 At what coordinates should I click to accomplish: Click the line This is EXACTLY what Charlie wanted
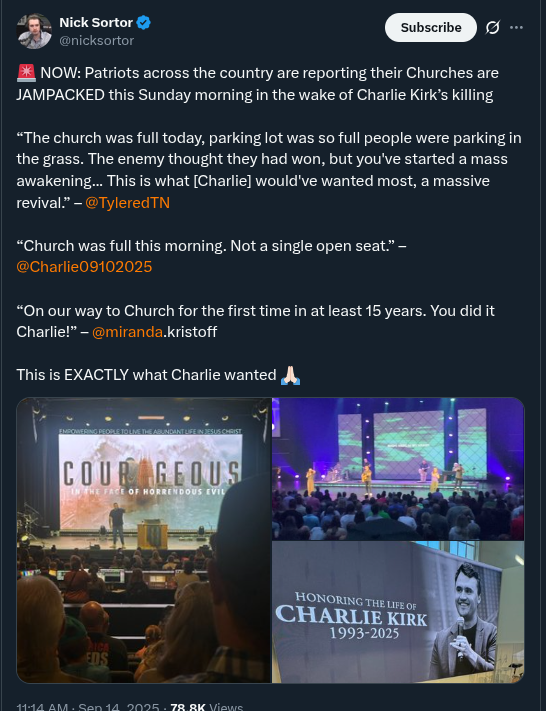pos(146,375)
